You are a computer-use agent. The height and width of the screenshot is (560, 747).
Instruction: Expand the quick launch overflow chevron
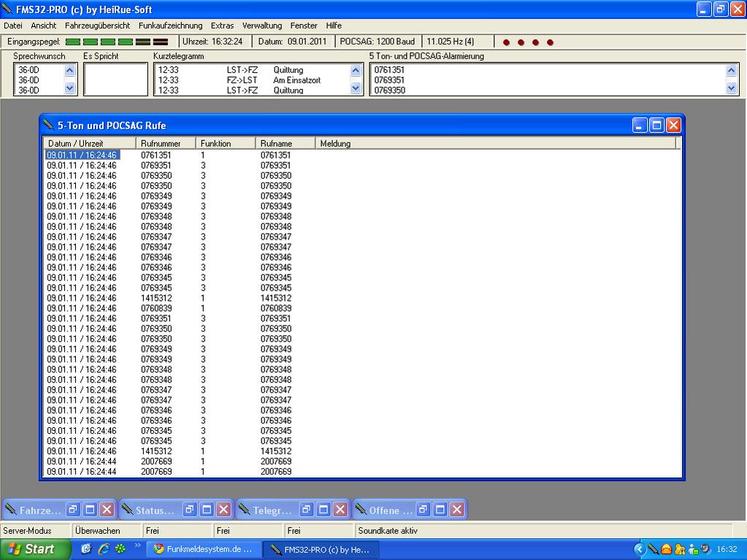coord(137,545)
